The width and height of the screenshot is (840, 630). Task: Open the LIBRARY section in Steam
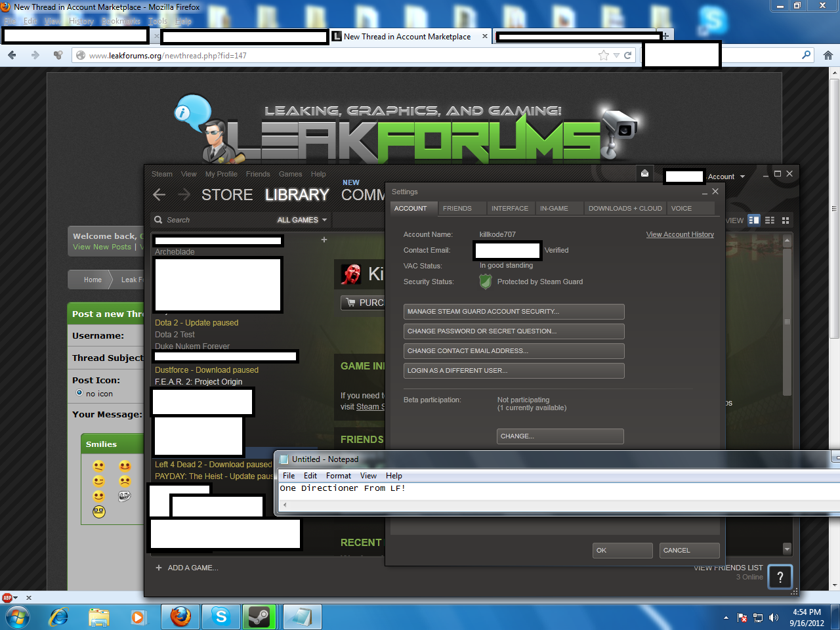[x=297, y=195]
